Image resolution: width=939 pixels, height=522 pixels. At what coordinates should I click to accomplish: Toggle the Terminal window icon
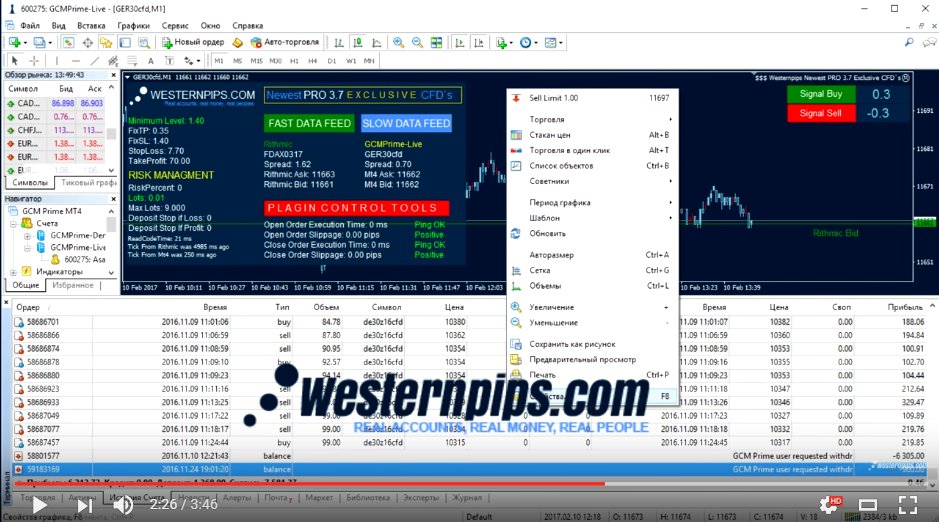tap(125, 43)
